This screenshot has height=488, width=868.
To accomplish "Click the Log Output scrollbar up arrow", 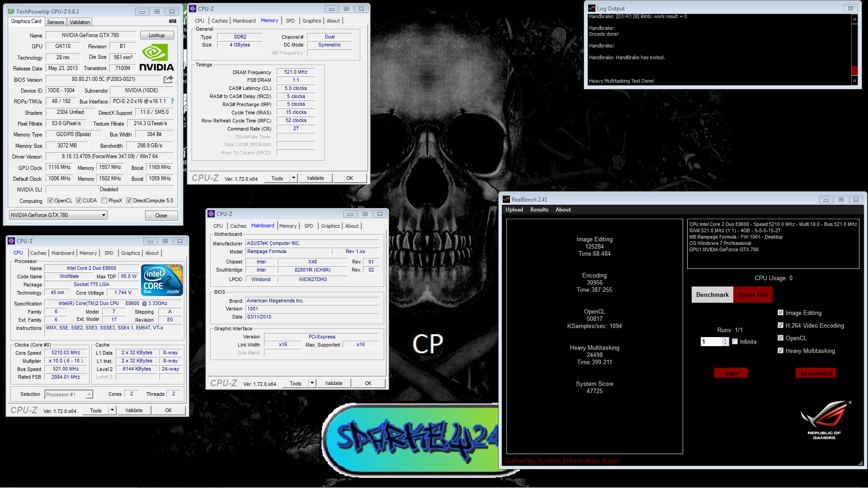I will coord(854,19).
